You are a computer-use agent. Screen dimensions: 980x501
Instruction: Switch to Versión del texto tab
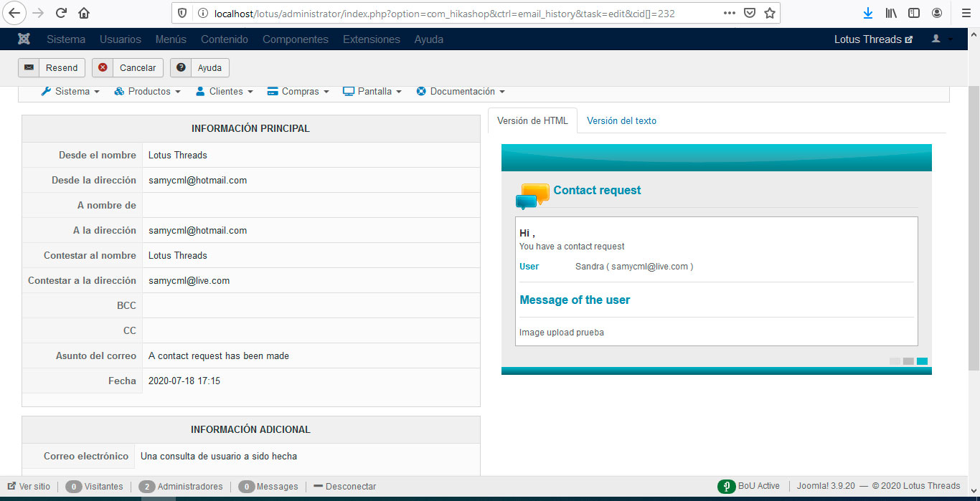[x=621, y=120]
